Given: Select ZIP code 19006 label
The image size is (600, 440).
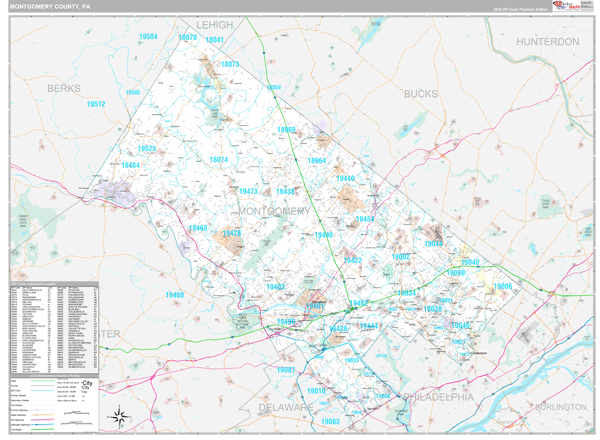Looking at the screenshot, I should click(502, 287).
